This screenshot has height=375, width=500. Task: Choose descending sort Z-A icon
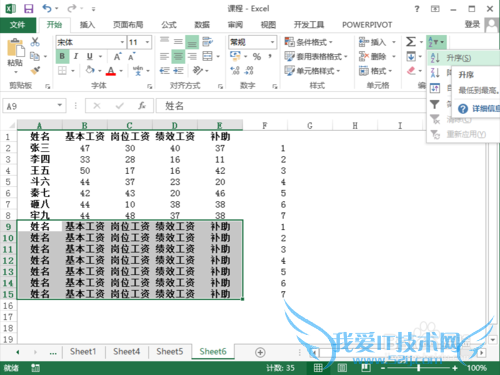pyautogui.click(x=435, y=73)
